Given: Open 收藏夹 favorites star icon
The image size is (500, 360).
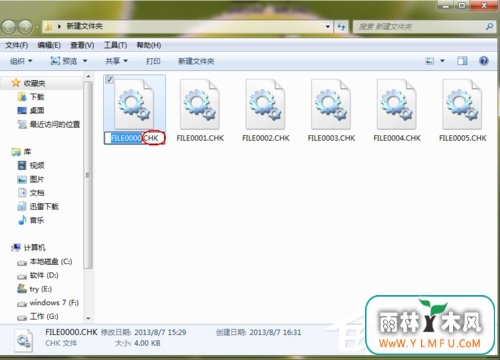Looking at the screenshot, I should point(16,83).
